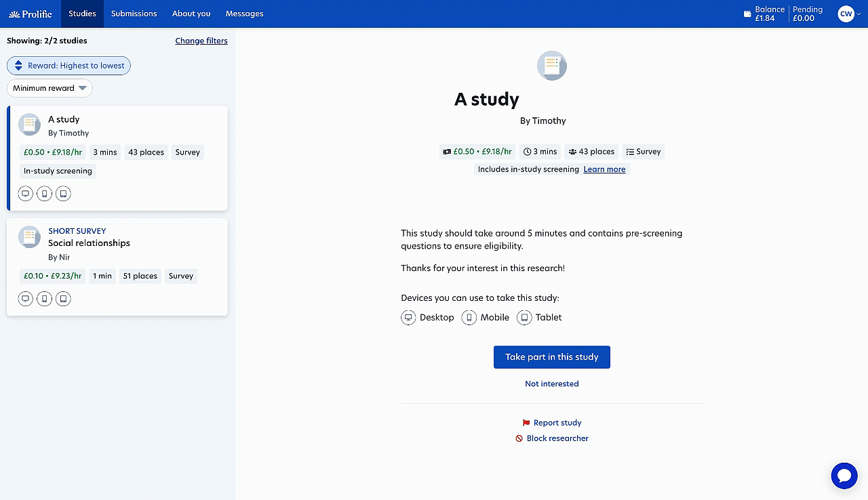Click the 51 places tag
868x500 pixels.
pyautogui.click(x=140, y=276)
